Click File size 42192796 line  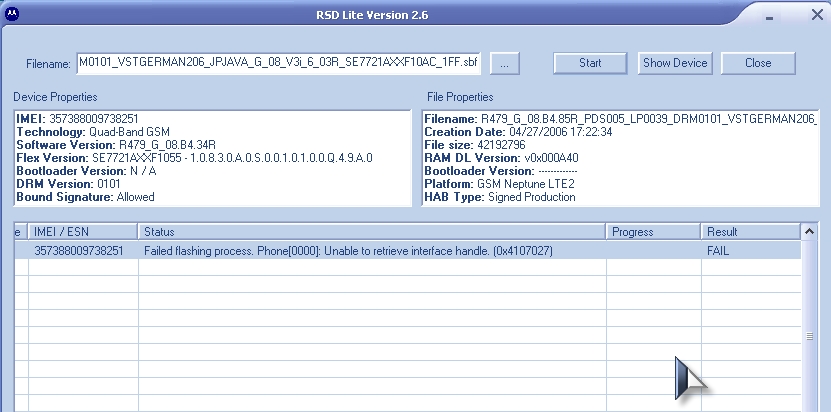click(x=475, y=145)
